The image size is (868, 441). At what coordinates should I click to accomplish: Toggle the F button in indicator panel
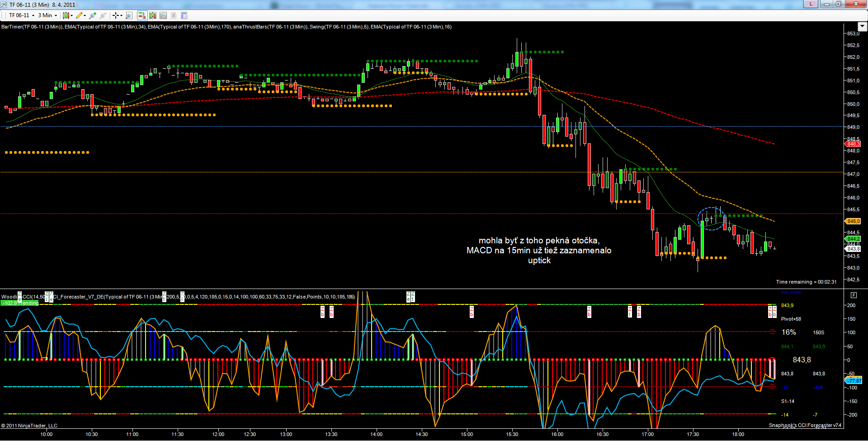click(x=854, y=295)
